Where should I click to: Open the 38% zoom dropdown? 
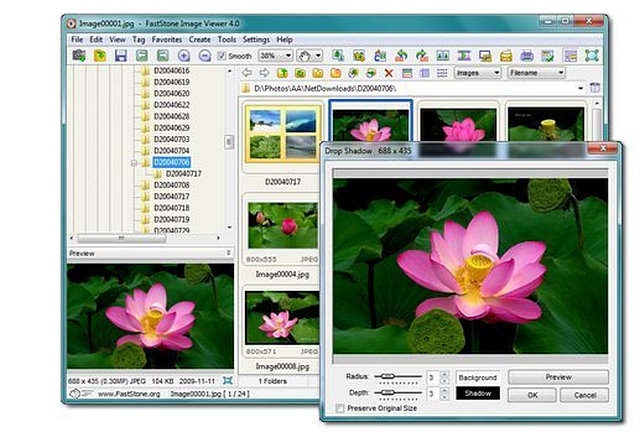click(x=288, y=56)
